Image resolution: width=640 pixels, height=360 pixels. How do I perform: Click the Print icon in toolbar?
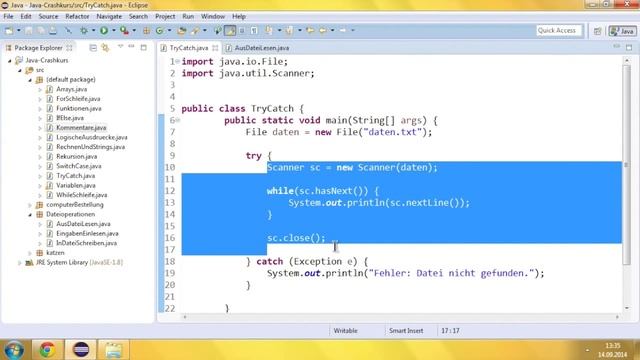[x=53, y=31]
